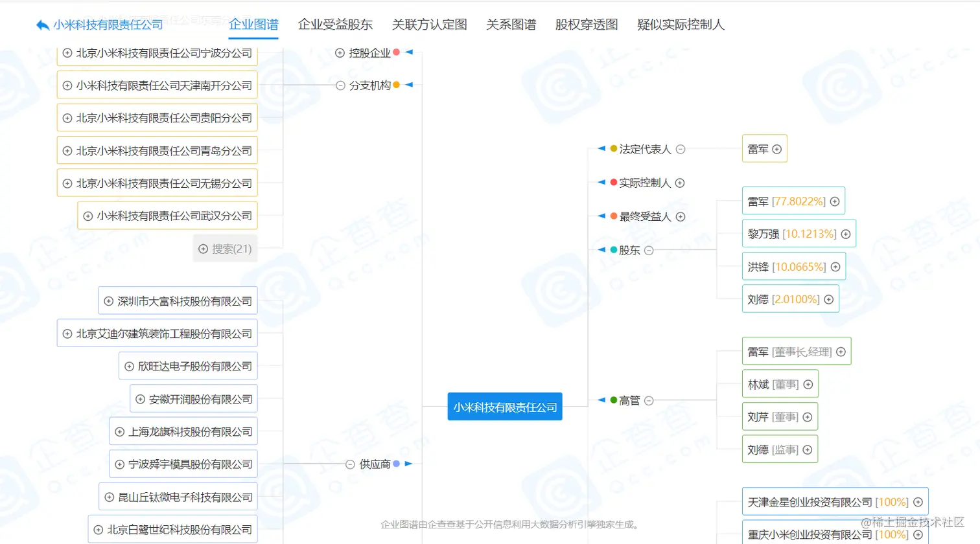Viewport: 980px width, 544px height.
Task: Select branch text 小米科技有限责任公司武汉分公司
Action: (x=174, y=216)
